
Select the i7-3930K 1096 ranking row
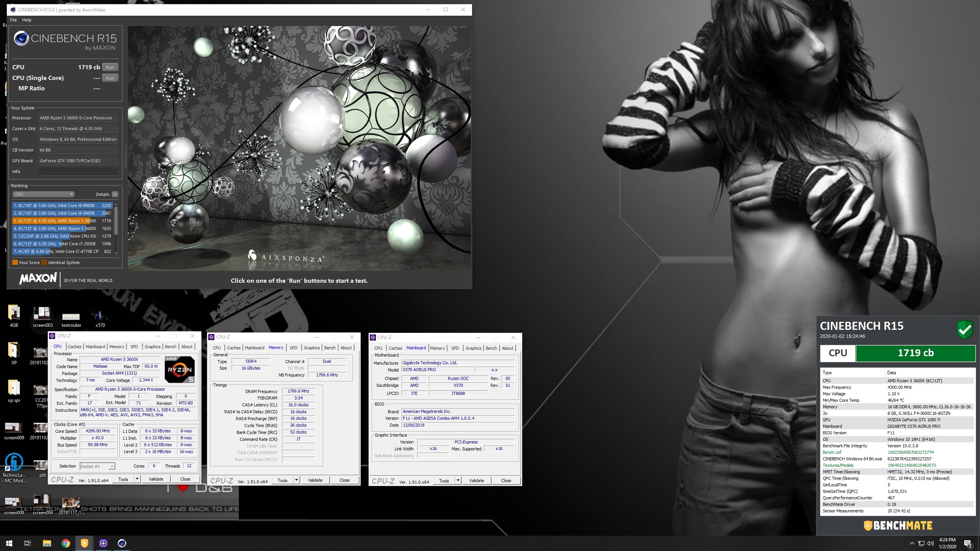point(62,244)
